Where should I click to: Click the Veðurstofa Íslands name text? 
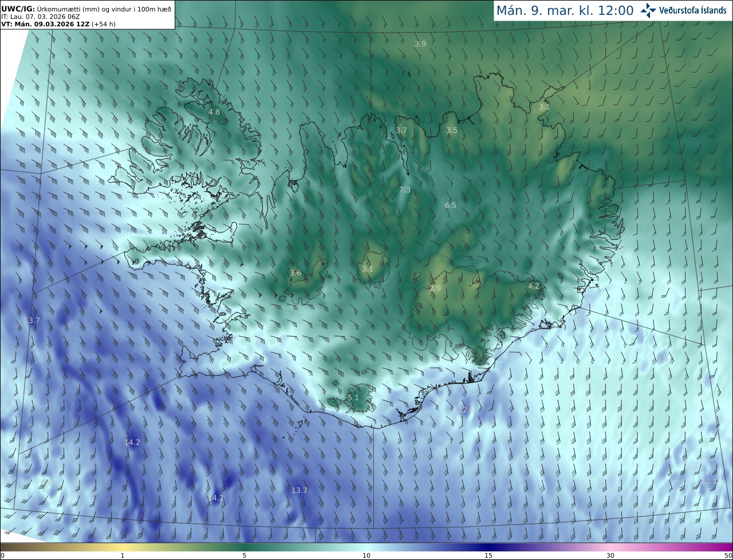693,10
